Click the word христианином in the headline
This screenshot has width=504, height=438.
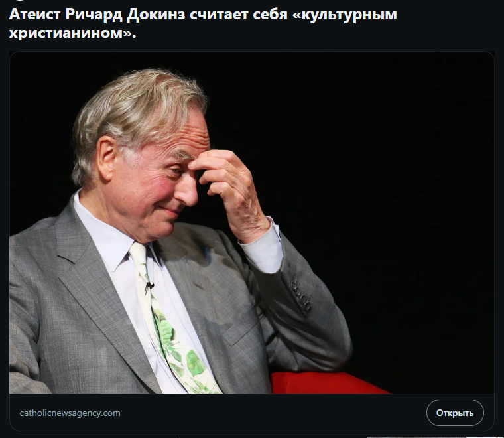(66, 33)
